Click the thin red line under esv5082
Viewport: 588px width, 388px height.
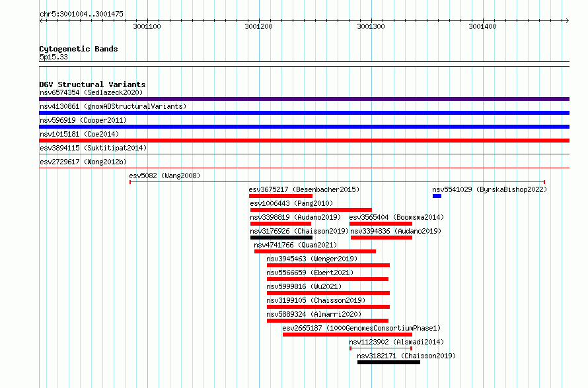[x=337, y=182]
